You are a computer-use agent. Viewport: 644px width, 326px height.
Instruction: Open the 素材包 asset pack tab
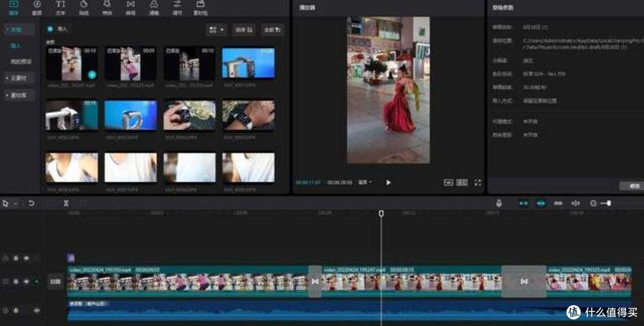(x=200, y=7)
